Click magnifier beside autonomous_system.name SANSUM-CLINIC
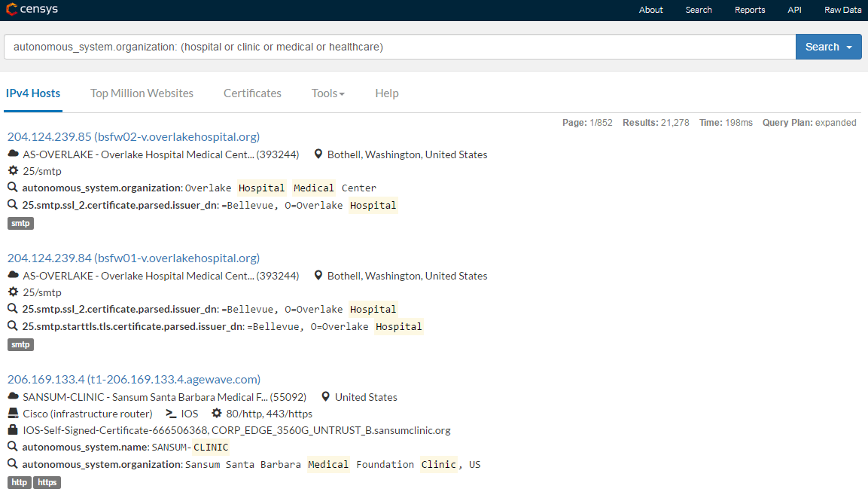The image size is (868, 495). (13, 447)
